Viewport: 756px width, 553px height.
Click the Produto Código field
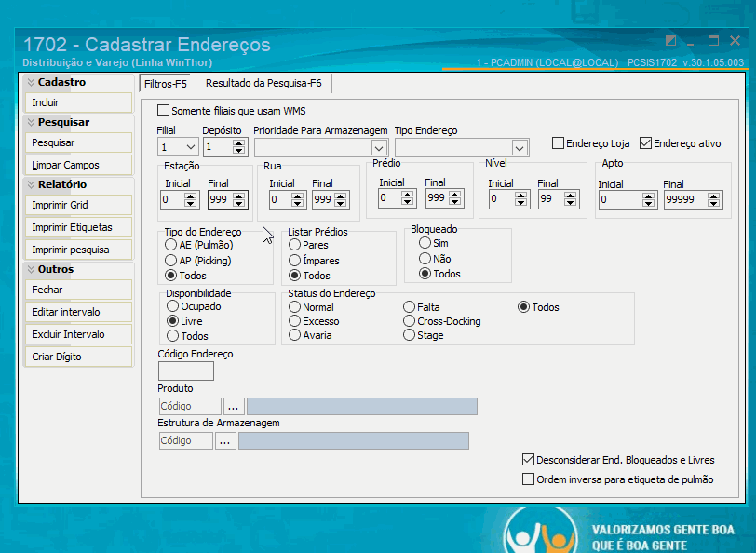point(190,407)
